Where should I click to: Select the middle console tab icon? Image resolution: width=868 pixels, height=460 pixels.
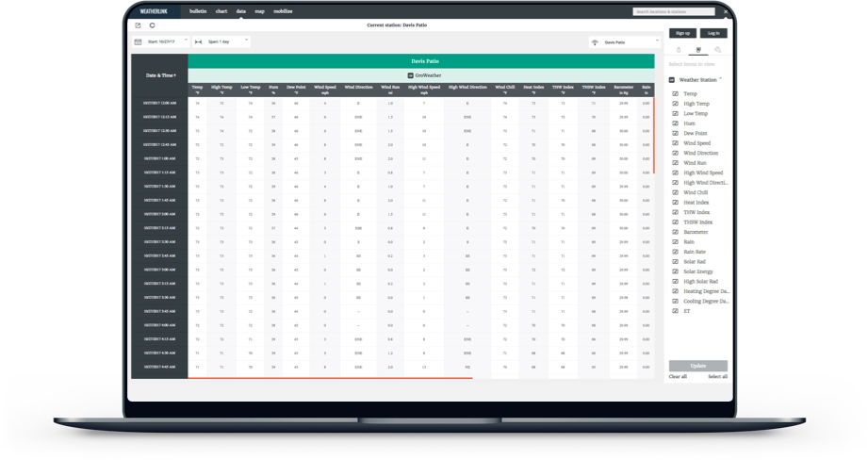click(x=698, y=49)
